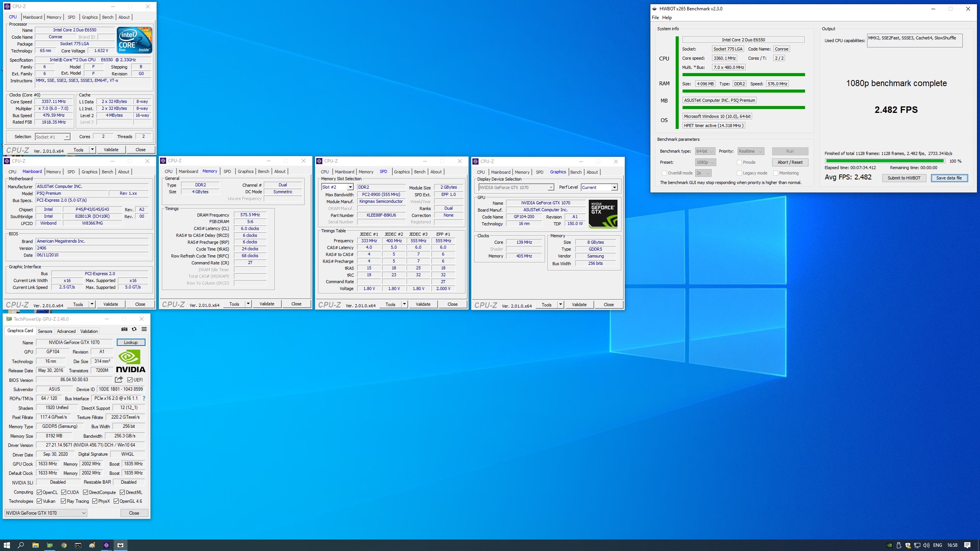Open Paint from taskbar
The width and height of the screenshot is (980, 551).
(92, 545)
